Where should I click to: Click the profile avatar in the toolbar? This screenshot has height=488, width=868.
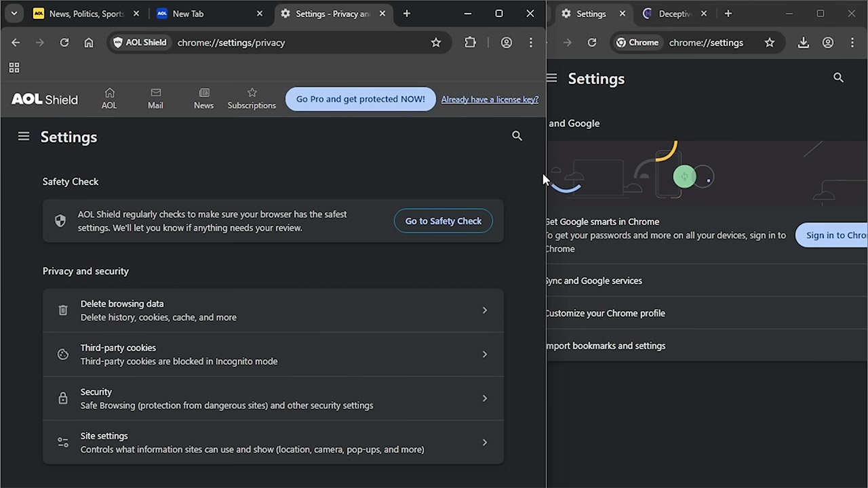pos(506,42)
